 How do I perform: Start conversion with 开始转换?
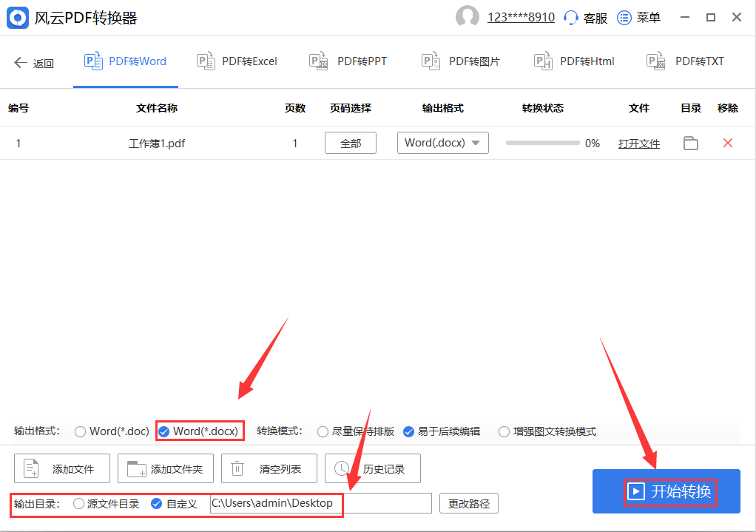tap(666, 491)
